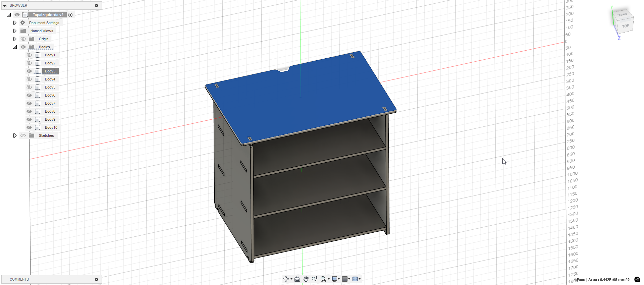Show the hidden Origin folder
This screenshot has width=644, height=285.
[23, 39]
